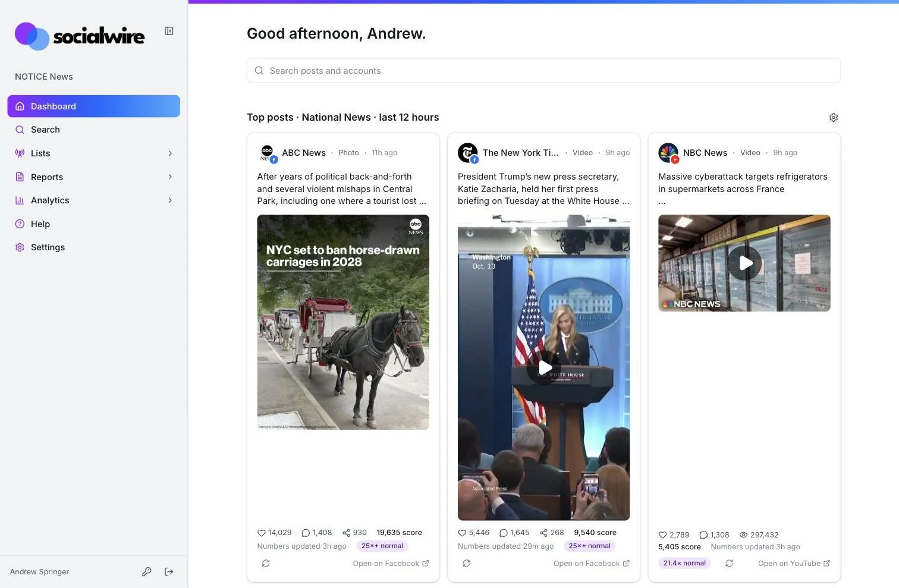Expand the Analytics menu chevron
The height and width of the screenshot is (588, 899).
[x=170, y=200]
